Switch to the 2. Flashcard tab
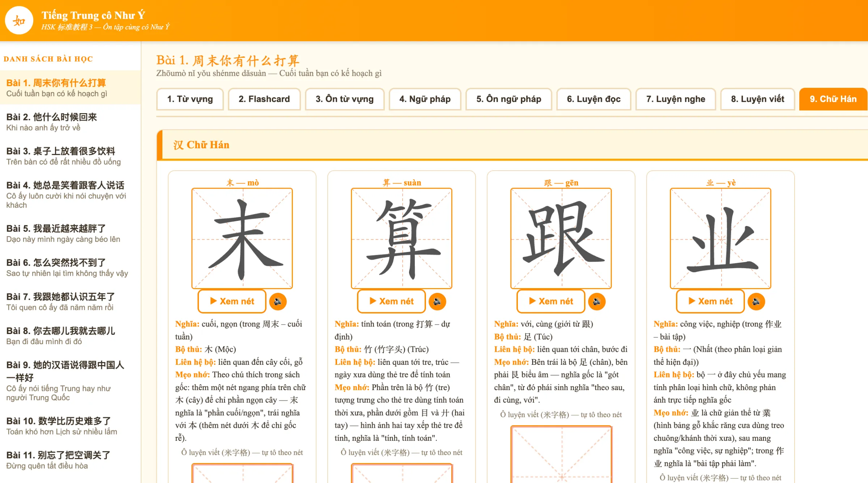Image resolution: width=868 pixels, height=483 pixels. (264, 99)
